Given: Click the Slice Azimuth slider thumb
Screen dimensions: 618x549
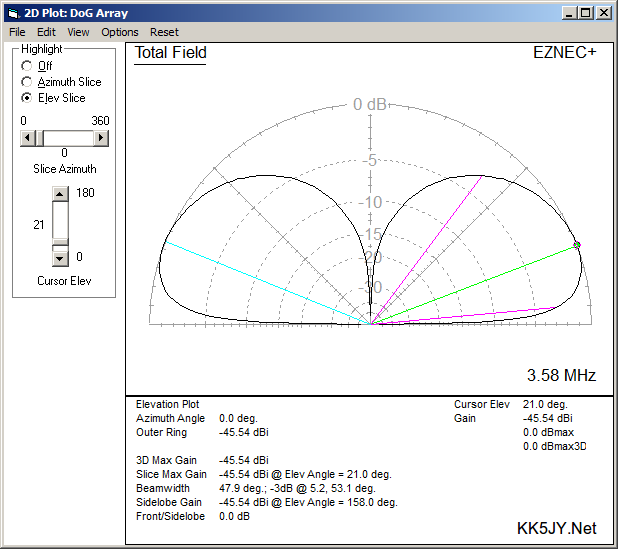Looking at the screenshot, I should click(39, 138).
